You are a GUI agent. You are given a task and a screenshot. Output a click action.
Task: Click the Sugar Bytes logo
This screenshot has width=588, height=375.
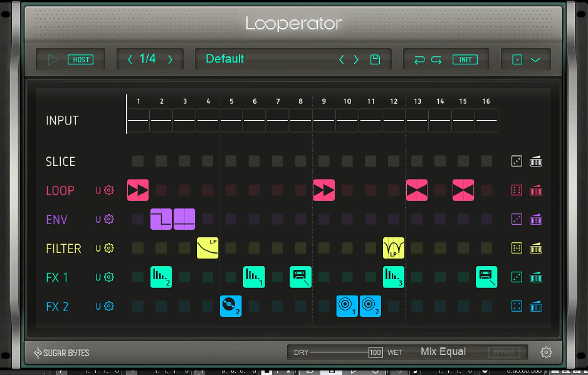pos(61,352)
